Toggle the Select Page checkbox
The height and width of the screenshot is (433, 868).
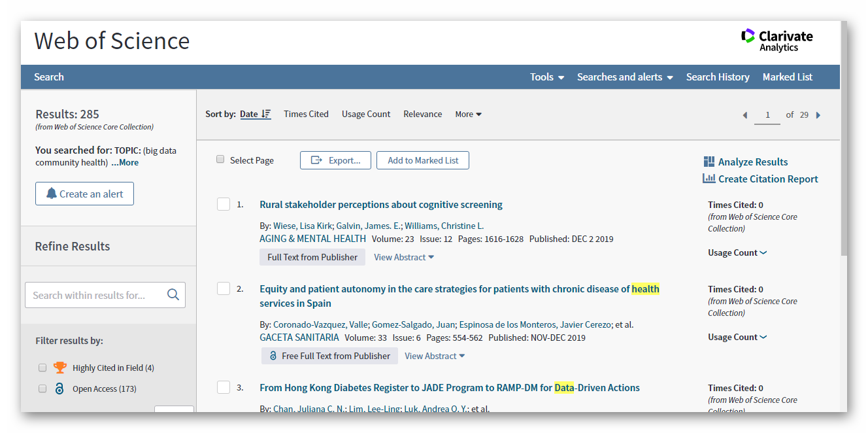[220, 160]
